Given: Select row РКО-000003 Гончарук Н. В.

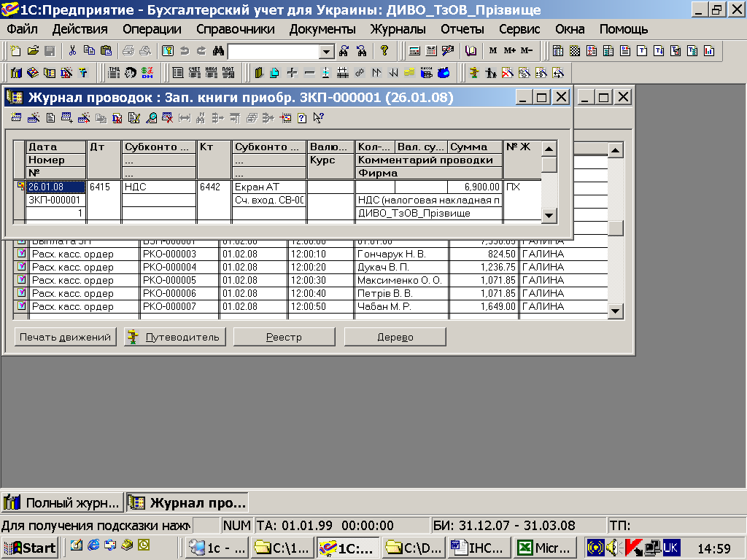Looking at the screenshot, I should click(x=311, y=254).
